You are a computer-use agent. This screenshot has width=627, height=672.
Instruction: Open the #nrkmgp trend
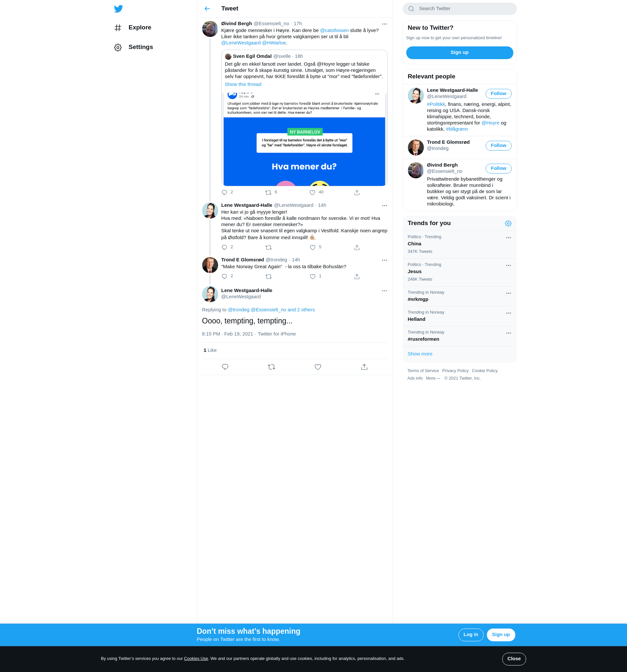pyautogui.click(x=459, y=296)
